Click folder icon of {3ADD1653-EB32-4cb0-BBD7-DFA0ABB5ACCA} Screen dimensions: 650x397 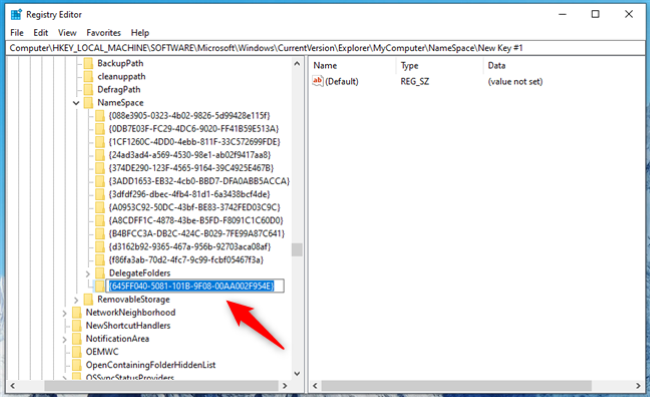100,181
